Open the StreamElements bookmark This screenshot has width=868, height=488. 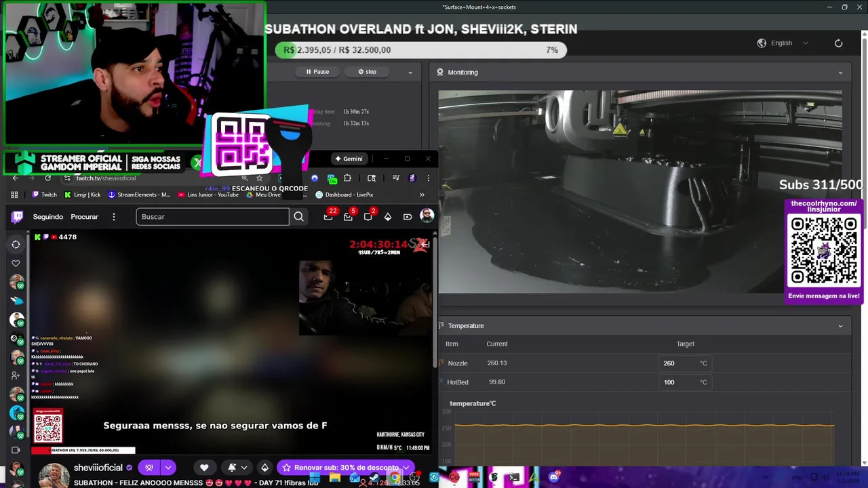(139, 195)
